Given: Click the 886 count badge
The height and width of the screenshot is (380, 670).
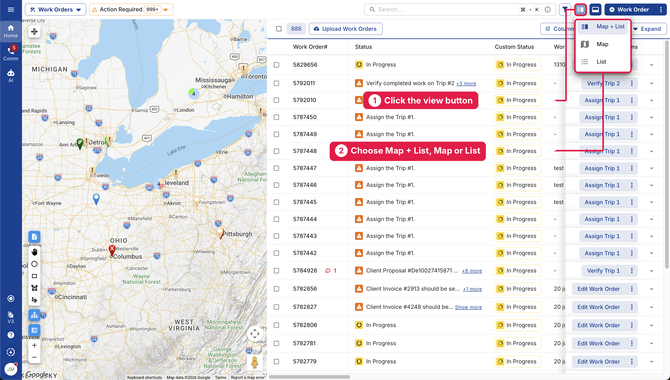Looking at the screenshot, I should click(x=296, y=29).
